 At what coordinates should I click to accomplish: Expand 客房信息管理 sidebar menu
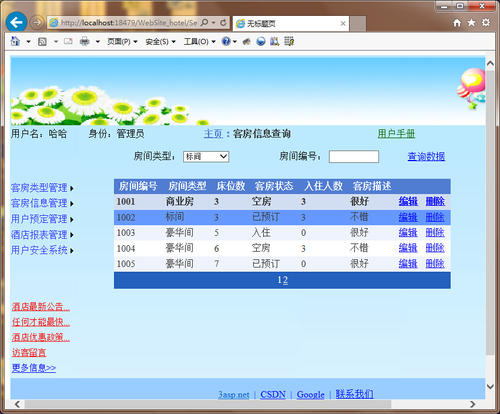[x=42, y=203]
